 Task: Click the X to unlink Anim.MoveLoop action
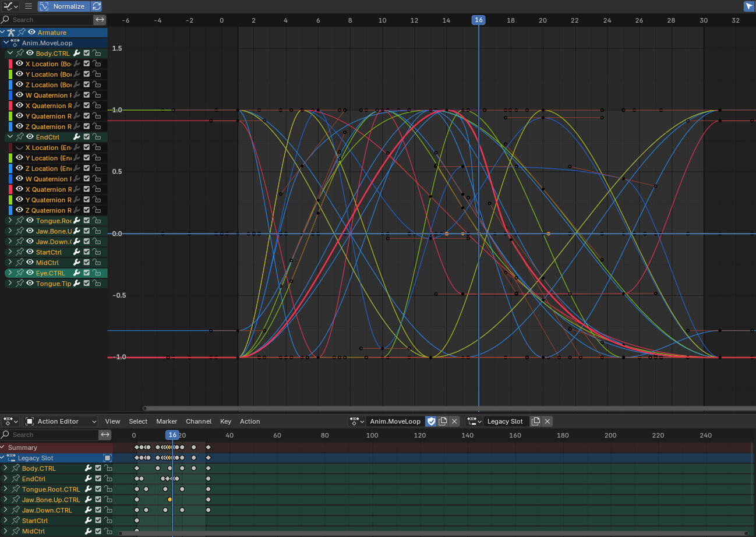point(454,421)
